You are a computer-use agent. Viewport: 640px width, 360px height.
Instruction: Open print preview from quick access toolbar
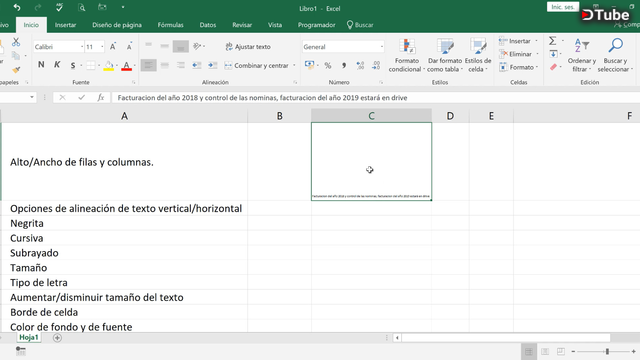(x=81, y=7)
